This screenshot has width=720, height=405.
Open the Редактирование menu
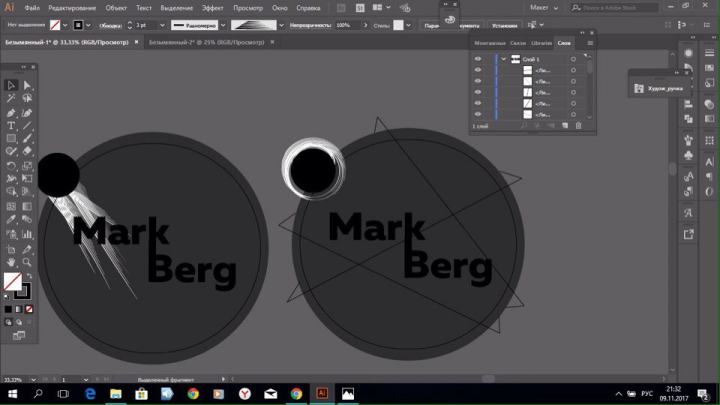point(72,8)
